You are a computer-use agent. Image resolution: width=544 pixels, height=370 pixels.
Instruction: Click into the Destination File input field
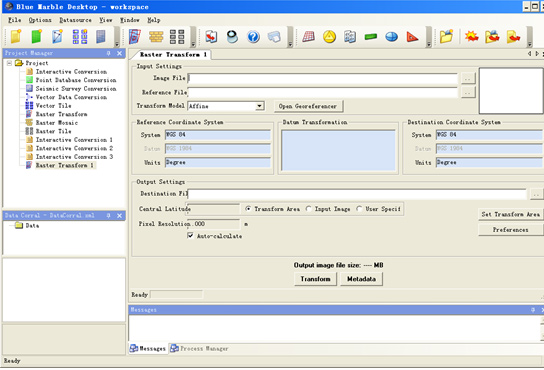[357, 194]
